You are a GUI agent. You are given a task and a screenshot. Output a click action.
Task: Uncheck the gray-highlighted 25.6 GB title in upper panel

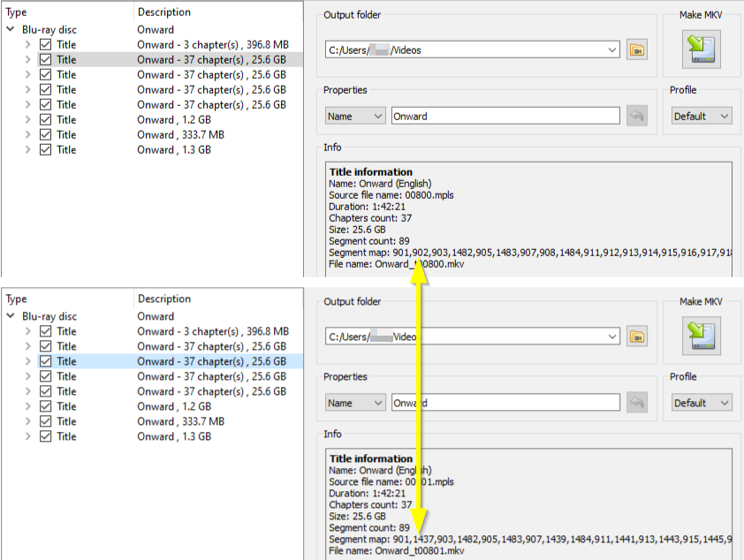point(46,60)
